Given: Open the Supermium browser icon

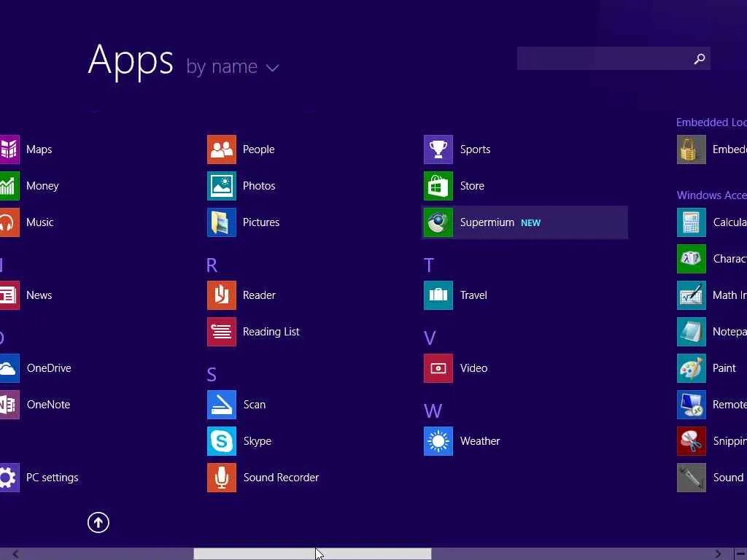Looking at the screenshot, I should click(438, 222).
